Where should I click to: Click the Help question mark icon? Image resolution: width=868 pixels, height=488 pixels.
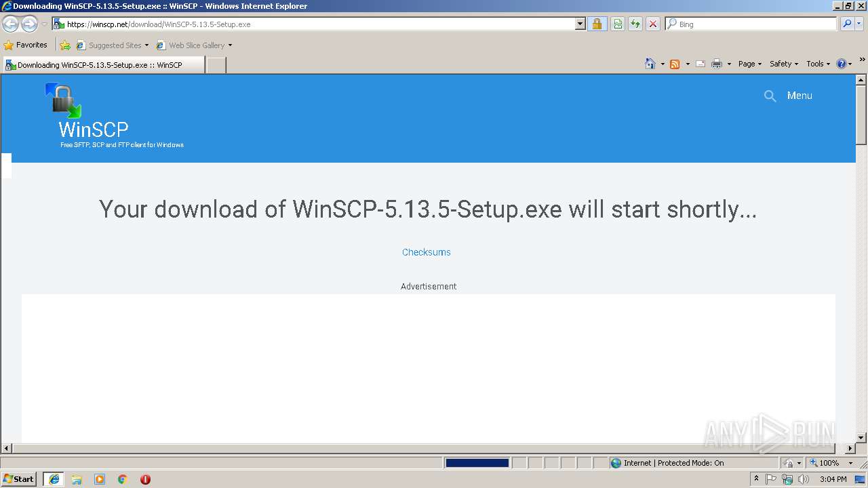point(842,64)
